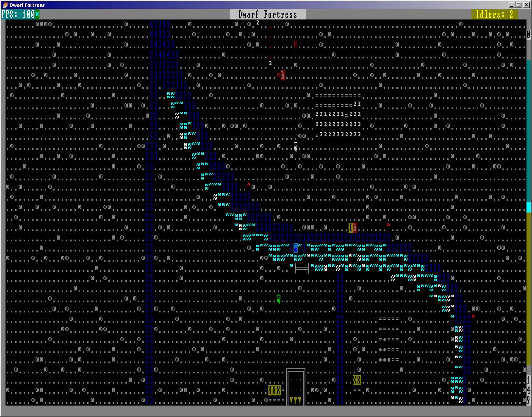
Task: Select the green dwarf south of the river
Action: [x=279, y=299]
